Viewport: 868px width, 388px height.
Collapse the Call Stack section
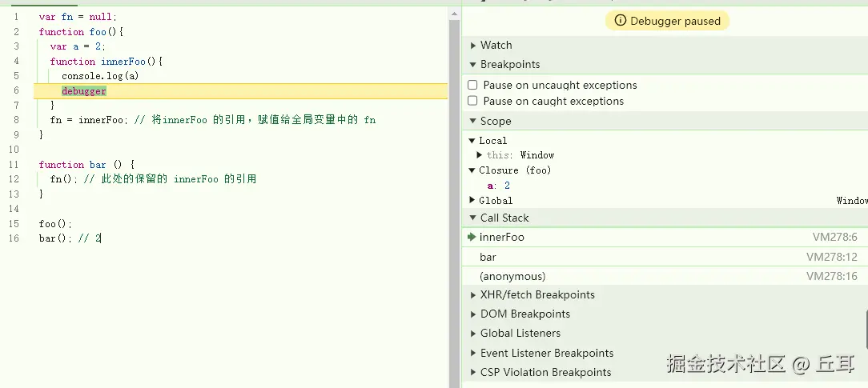[x=473, y=218]
